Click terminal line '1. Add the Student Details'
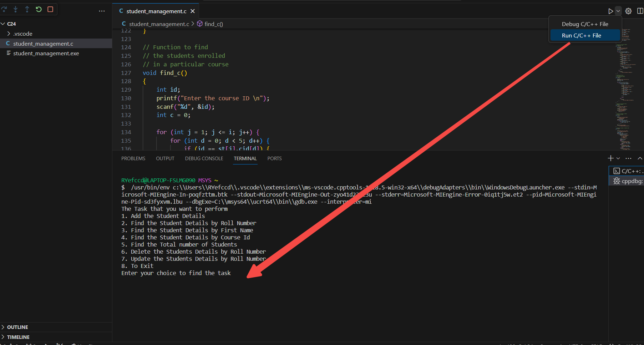This screenshot has height=345, width=644. (x=163, y=216)
